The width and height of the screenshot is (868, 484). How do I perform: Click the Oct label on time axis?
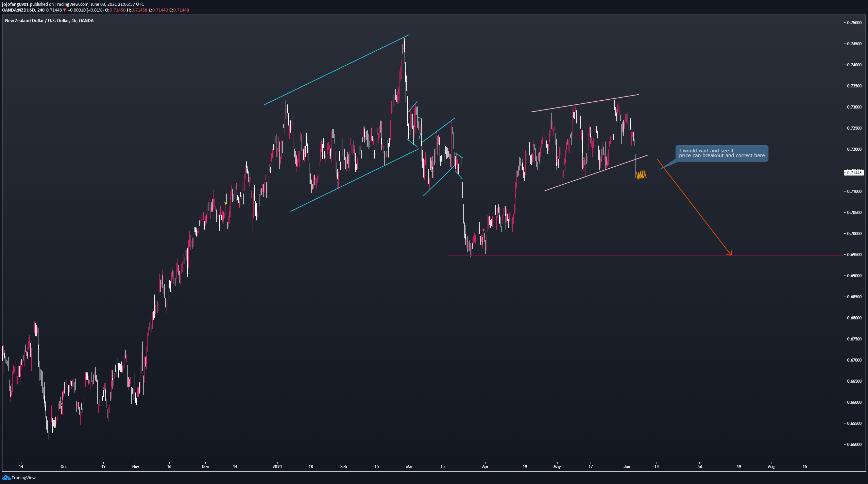tap(64, 467)
